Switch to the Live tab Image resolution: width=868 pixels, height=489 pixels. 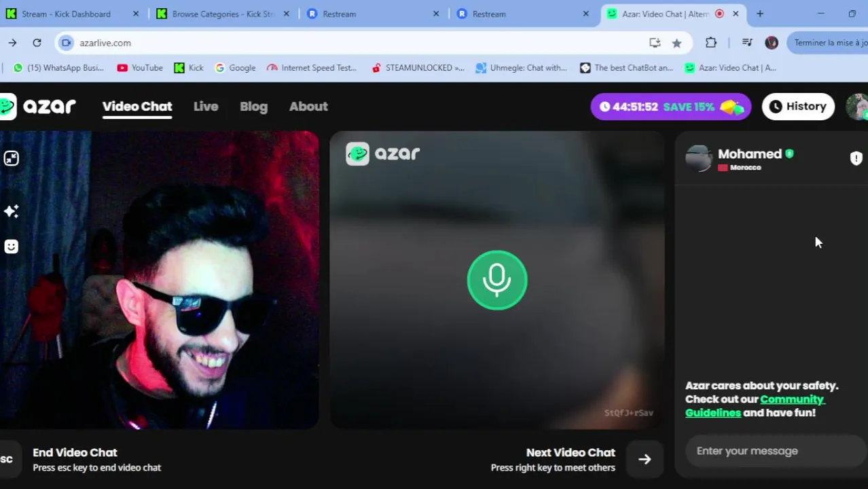pyautogui.click(x=206, y=107)
